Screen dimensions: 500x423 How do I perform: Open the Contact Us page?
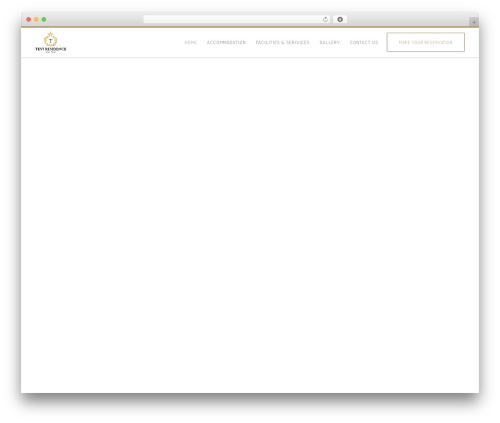click(364, 42)
